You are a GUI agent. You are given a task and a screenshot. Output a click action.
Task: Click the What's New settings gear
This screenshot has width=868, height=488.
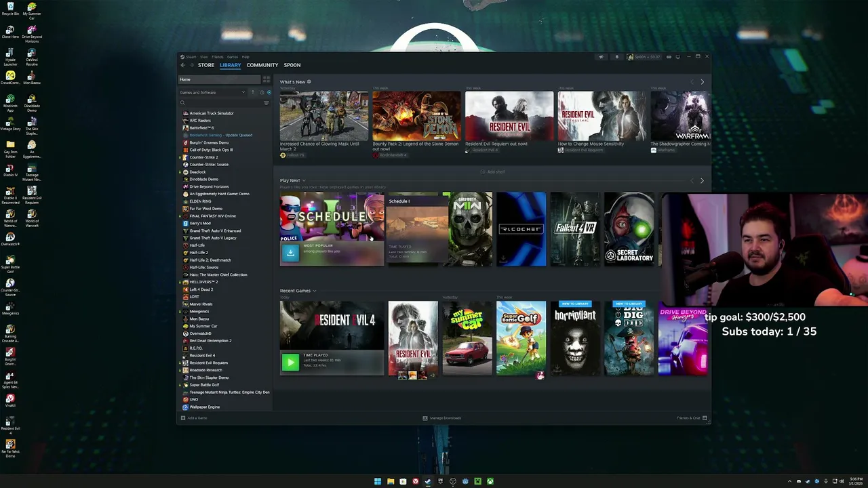click(x=309, y=82)
